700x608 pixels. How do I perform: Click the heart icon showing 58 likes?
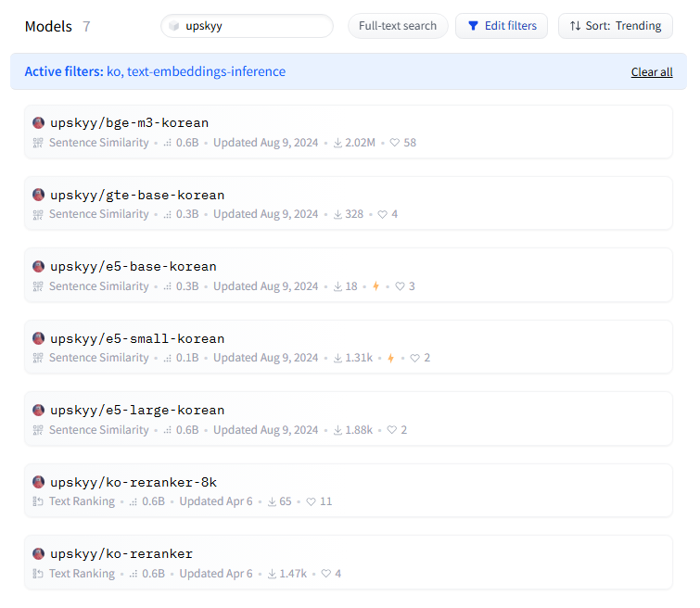(395, 143)
